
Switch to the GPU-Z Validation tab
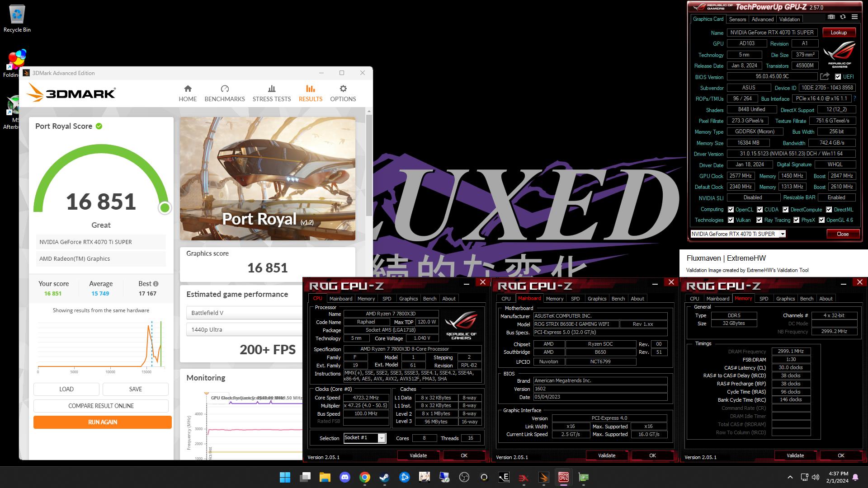789,19
